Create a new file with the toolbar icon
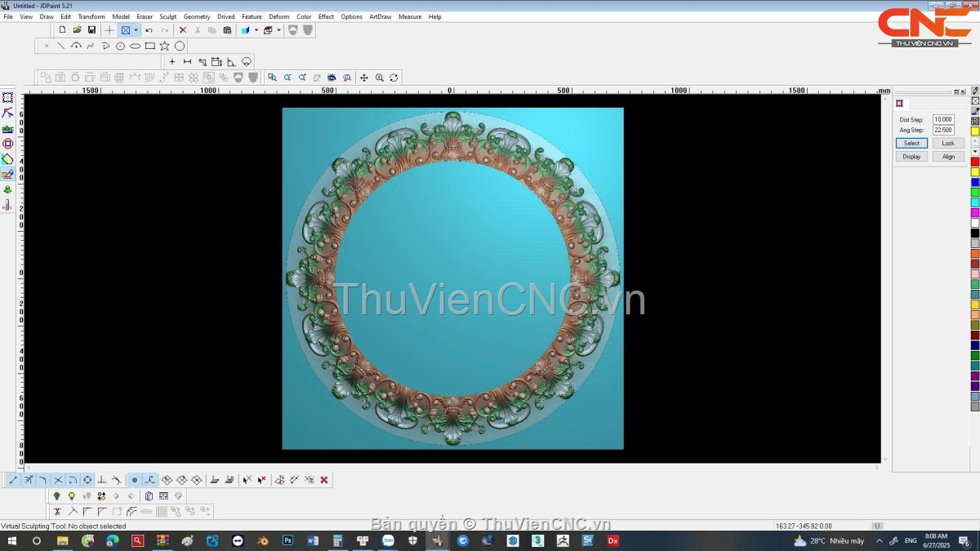 [x=62, y=30]
